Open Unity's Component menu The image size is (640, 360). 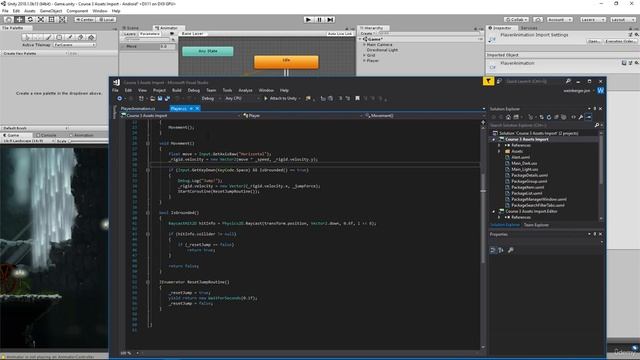77,11
